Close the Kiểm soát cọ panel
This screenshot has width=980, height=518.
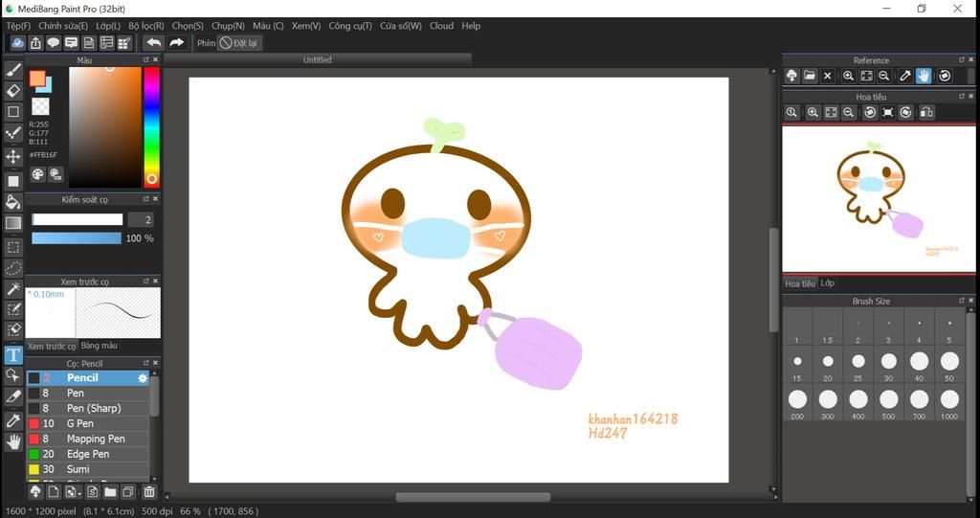pos(156,199)
